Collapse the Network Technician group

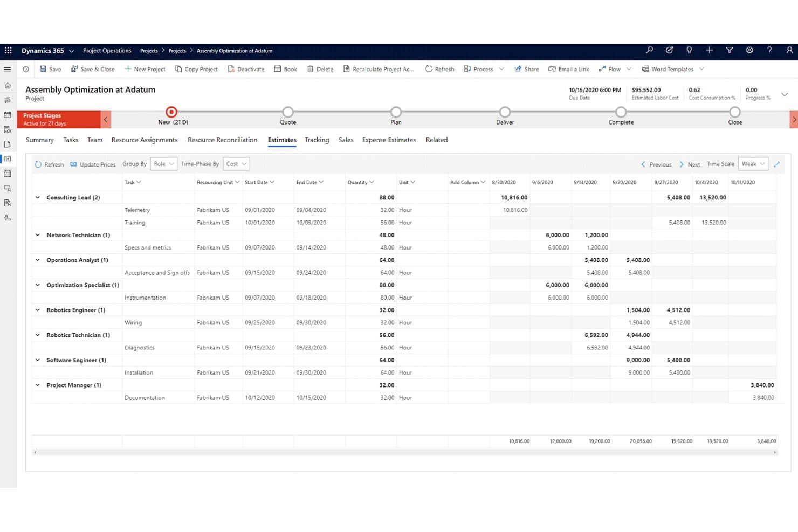tap(38, 235)
